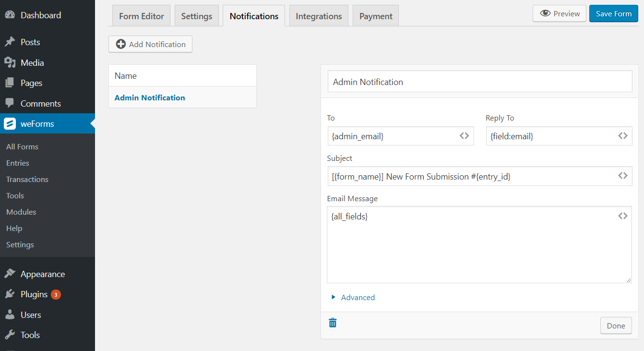Open merge tags for Email Message
Image resolution: width=644 pixels, height=351 pixels.
pos(622,216)
